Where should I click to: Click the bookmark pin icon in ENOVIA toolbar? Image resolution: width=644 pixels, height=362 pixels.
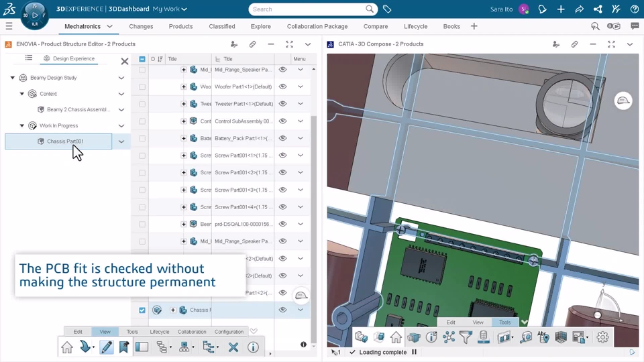[123, 347]
